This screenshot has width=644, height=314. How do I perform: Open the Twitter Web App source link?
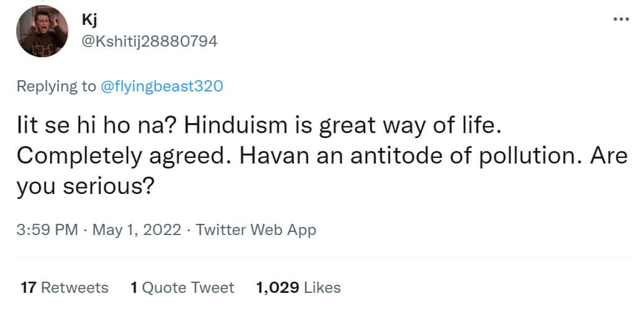[256, 230]
